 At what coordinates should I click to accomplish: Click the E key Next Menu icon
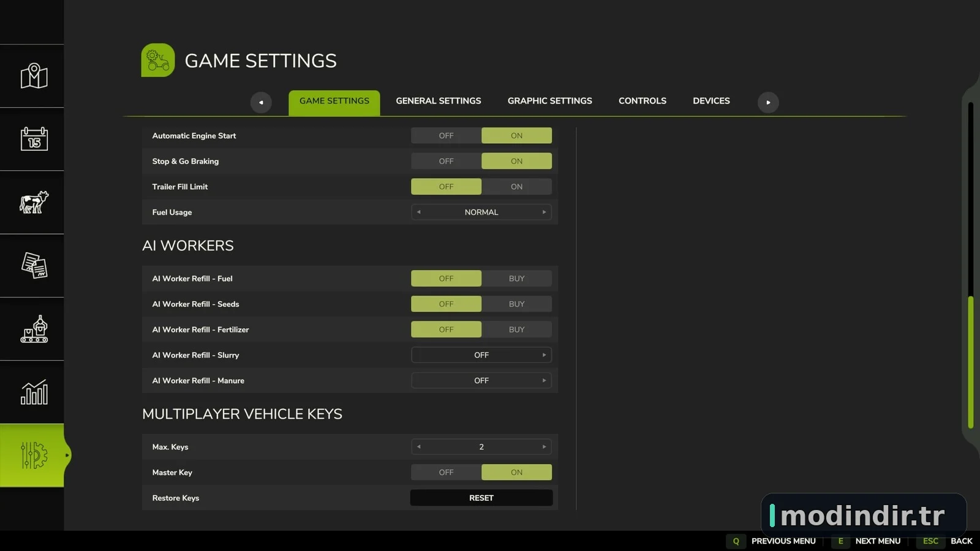pos(840,541)
